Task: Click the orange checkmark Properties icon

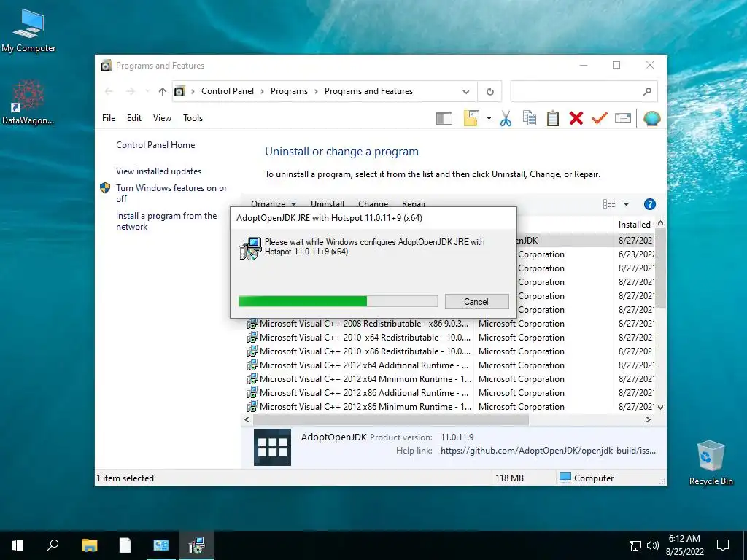Action: click(600, 118)
